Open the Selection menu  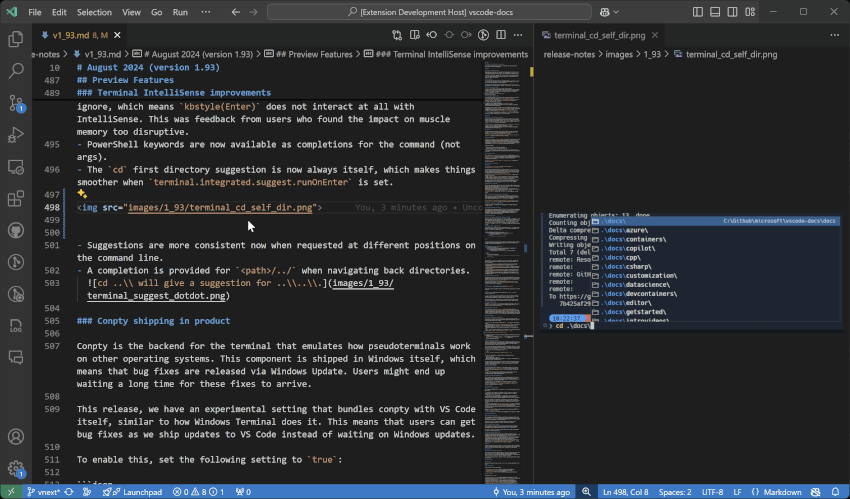pyautogui.click(x=94, y=12)
